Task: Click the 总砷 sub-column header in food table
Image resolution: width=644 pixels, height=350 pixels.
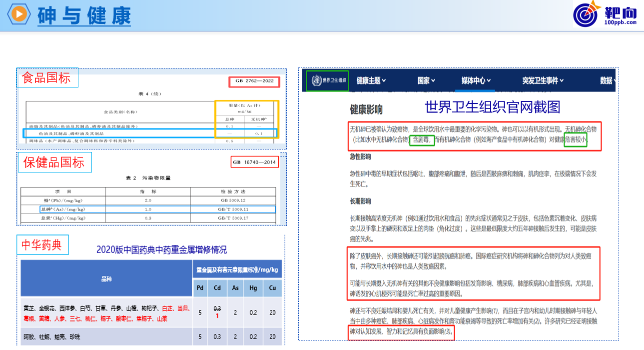Action: point(230,119)
